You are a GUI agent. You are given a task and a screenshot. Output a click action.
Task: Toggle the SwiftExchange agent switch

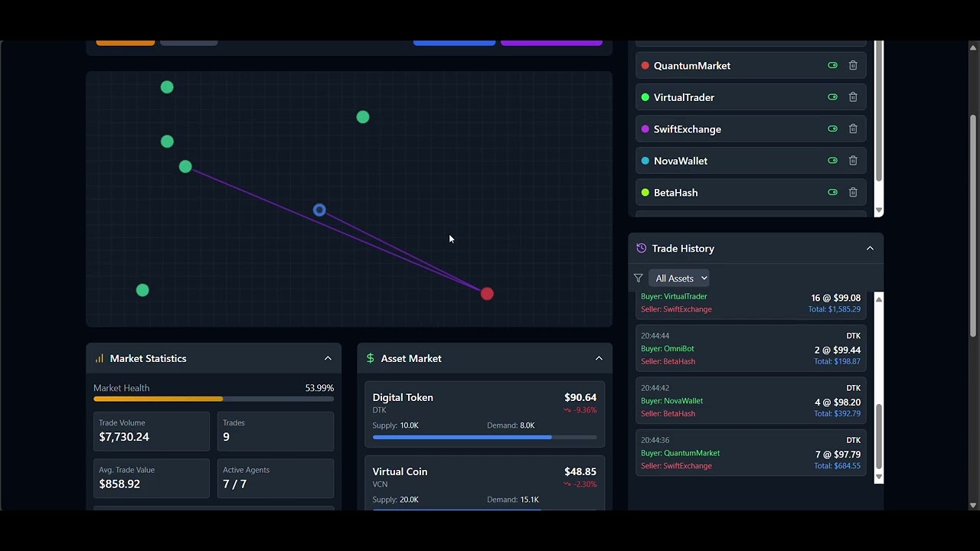(x=833, y=129)
